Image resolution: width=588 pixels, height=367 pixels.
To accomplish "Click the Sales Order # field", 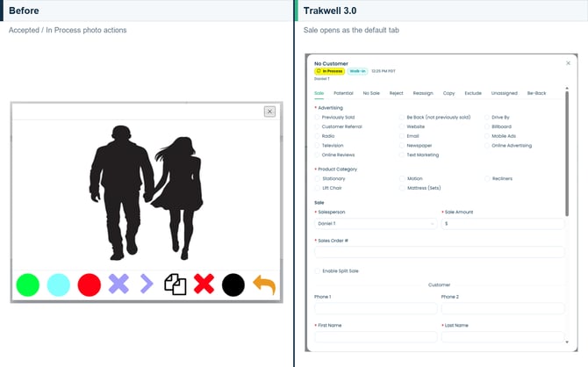I will [x=440, y=252].
